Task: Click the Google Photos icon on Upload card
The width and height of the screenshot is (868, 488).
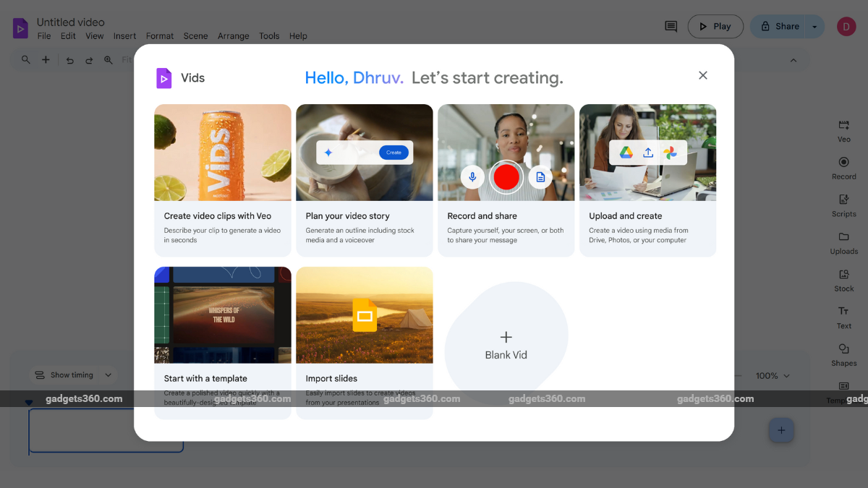Action: coord(670,153)
